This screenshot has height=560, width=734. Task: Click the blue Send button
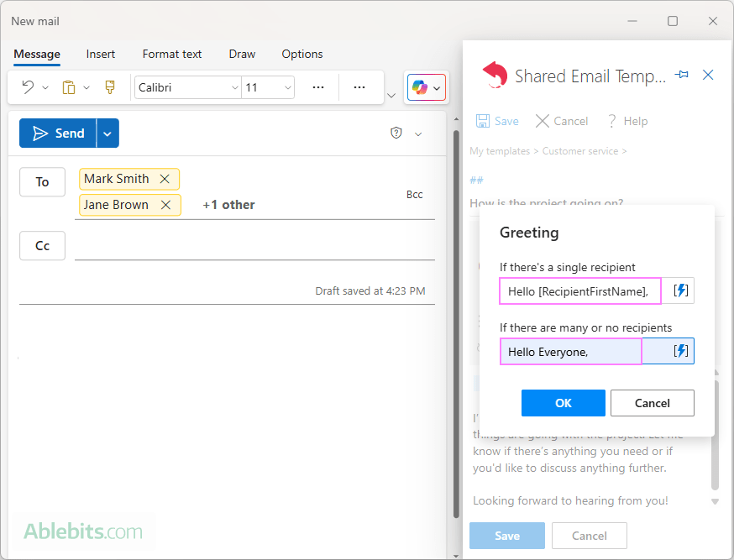[x=58, y=133]
